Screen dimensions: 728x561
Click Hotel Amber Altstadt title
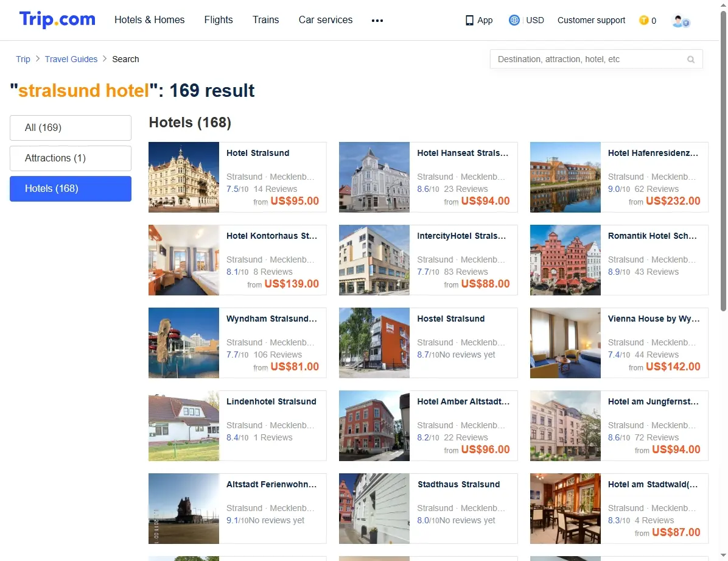point(463,401)
